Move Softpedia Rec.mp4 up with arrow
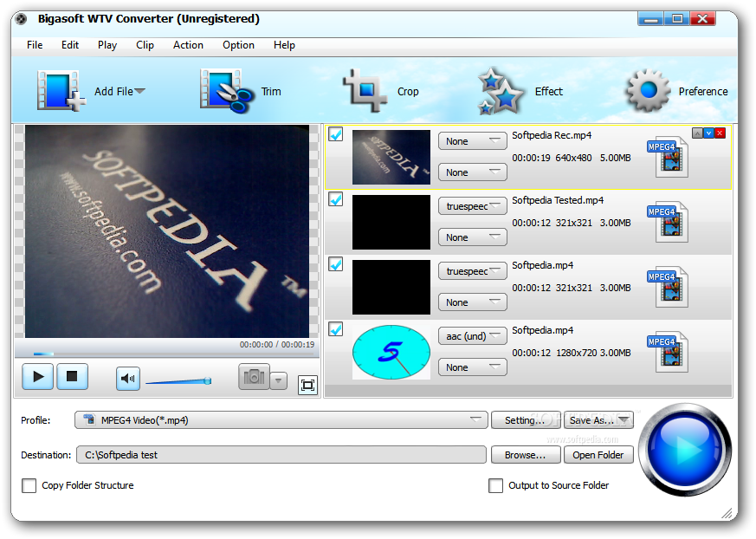756x539 pixels. [x=697, y=133]
